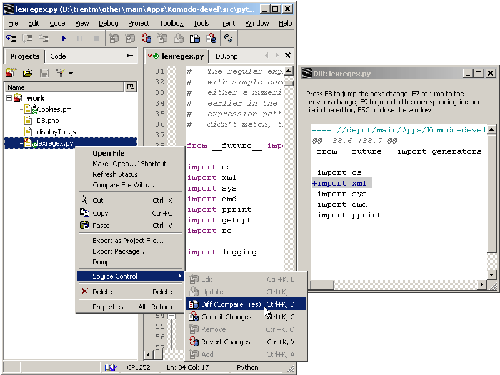Click the editor horizontal scrollbar left arrow
The height and width of the screenshot is (375, 500).
149,354
